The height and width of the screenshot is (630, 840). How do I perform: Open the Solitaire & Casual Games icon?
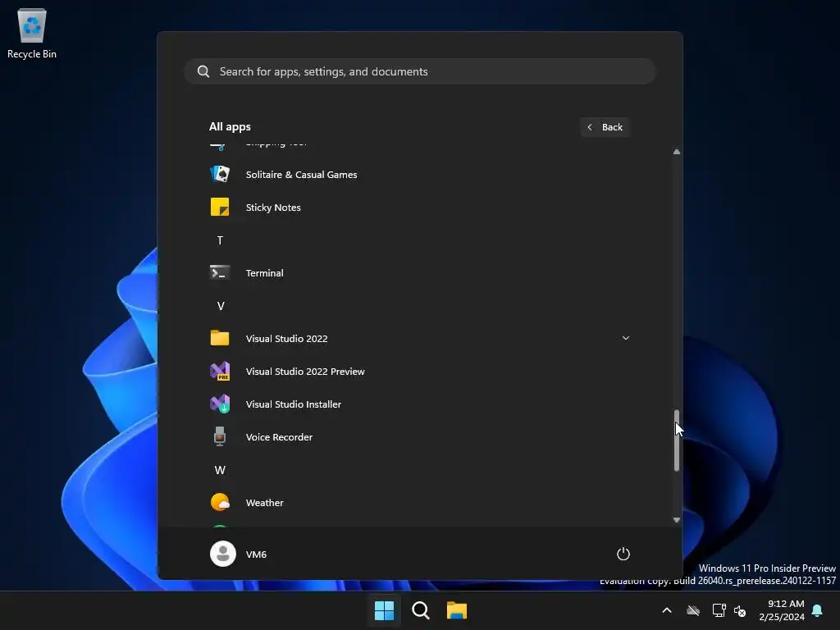220,174
